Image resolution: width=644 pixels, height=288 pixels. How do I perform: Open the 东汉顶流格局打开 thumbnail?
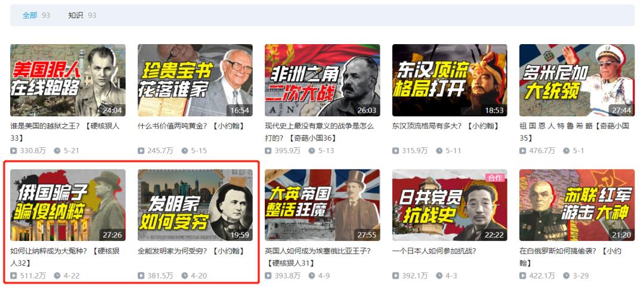coord(450,80)
